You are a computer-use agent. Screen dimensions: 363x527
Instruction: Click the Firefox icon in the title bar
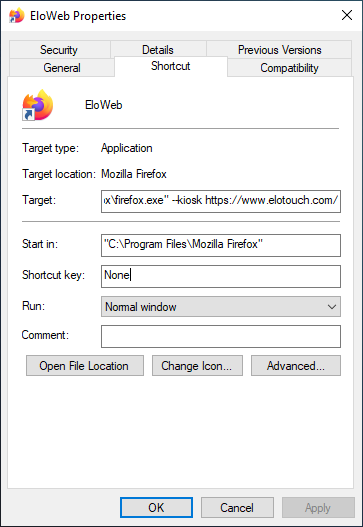pyautogui.click(x=16, y=15)
